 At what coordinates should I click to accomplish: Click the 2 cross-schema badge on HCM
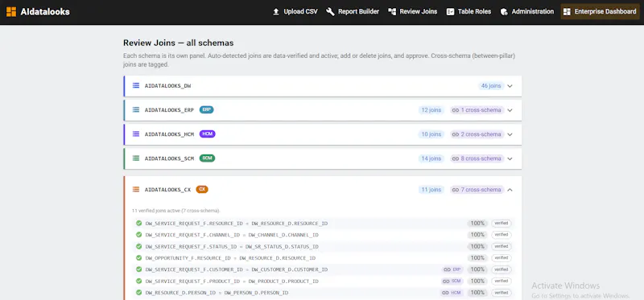[x=477, y=134]
